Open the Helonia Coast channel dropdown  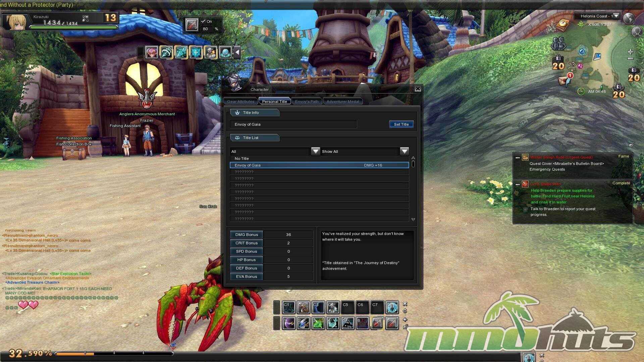click(616, 16)
